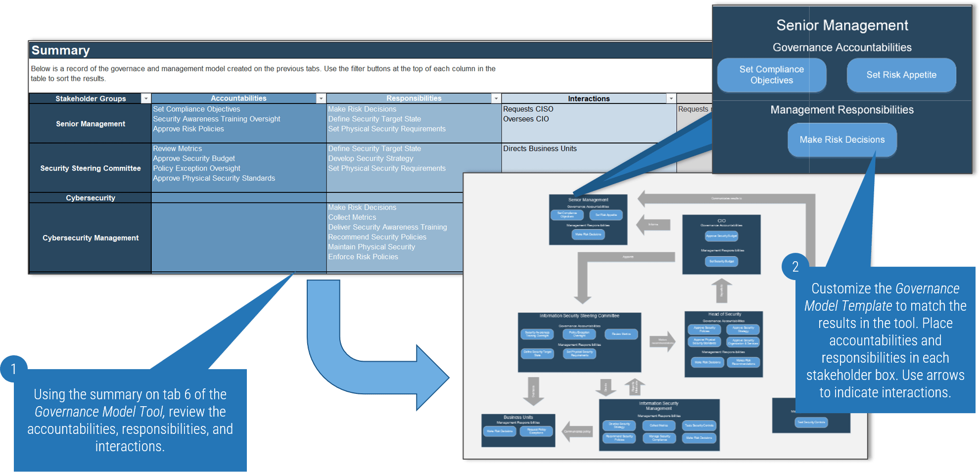Select the Cybersecurity group row header
Screen dimensions: 980x472
(x=91, y=198)
